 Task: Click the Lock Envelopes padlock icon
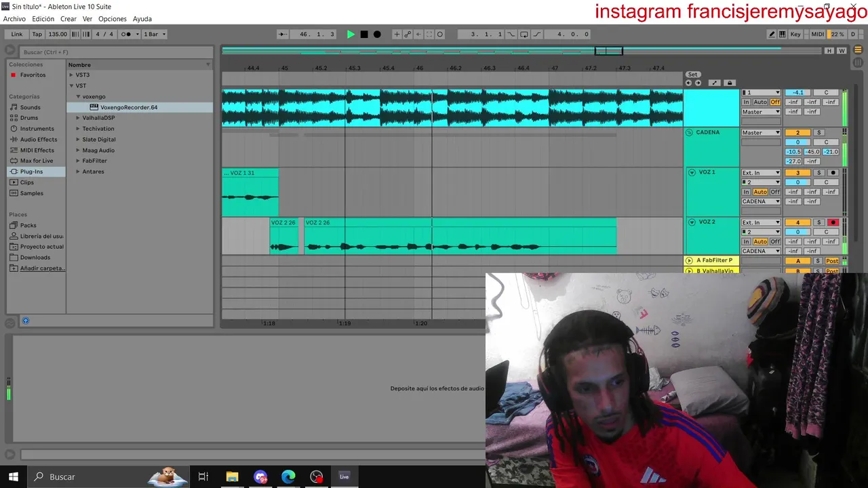click(x=730, y=83)
